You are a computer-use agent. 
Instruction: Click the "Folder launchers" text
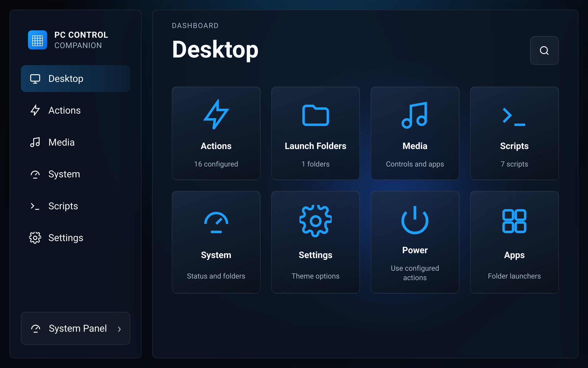pyautogui.click(x=514, y=276)
